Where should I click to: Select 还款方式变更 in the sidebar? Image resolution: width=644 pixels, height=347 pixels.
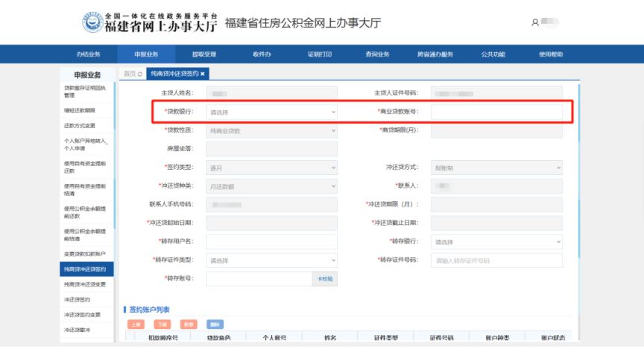click(86, 126)
